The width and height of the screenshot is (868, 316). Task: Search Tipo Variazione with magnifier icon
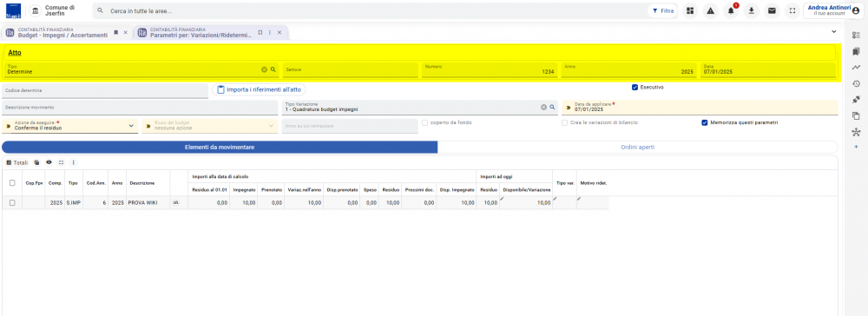click(552, 108)
